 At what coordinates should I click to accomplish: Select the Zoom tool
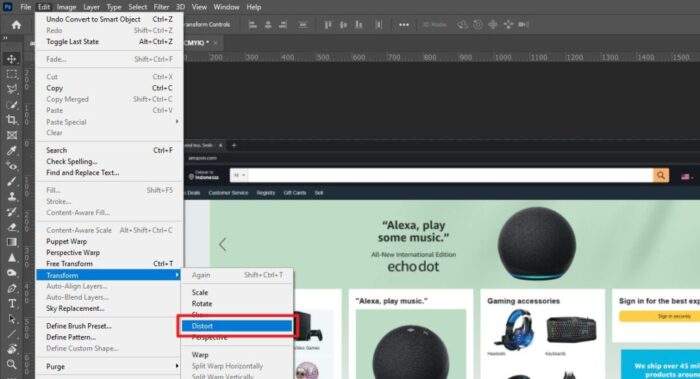(12, 365)
